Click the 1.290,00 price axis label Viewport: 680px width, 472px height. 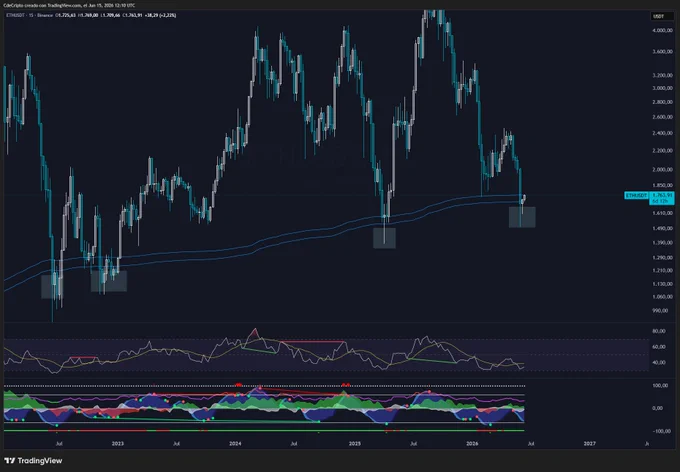tap(662, 258)
